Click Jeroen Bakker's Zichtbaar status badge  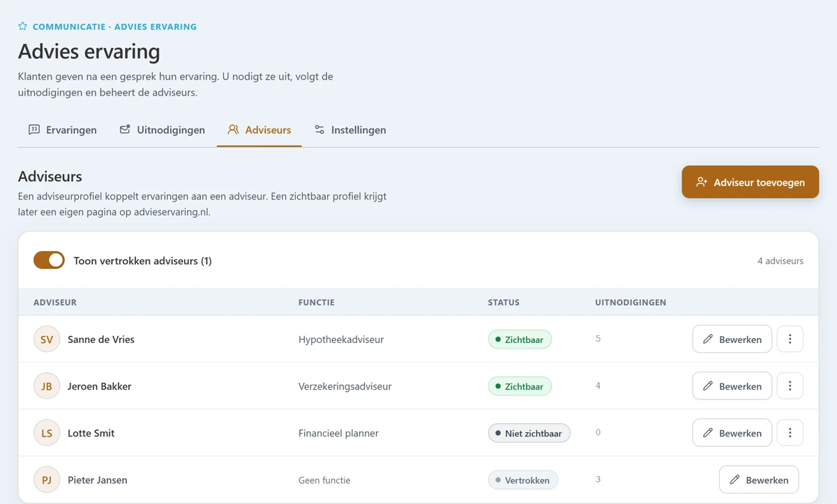(x=520, y=386)
